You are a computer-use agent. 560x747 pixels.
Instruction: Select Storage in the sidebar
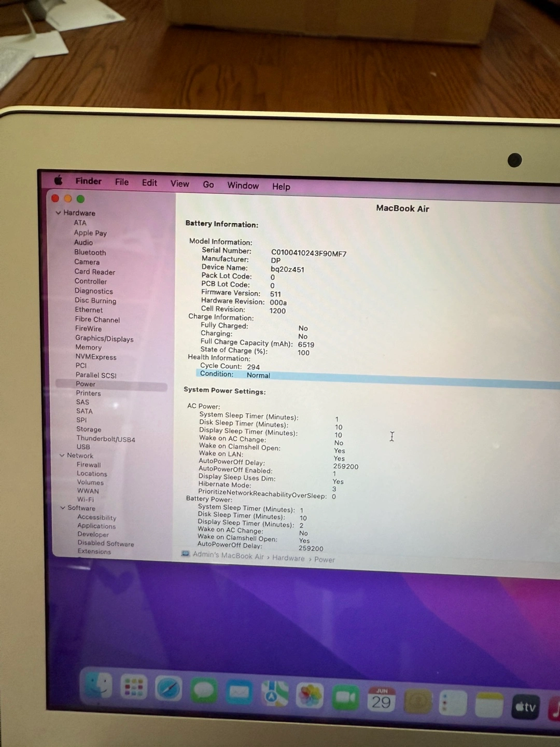tap(89, 430)
